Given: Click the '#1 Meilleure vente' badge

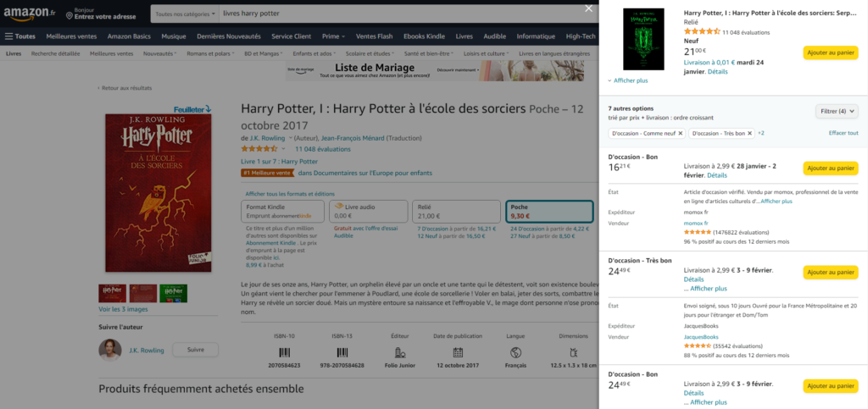Looking at the screenshot, I should (267, 173).
